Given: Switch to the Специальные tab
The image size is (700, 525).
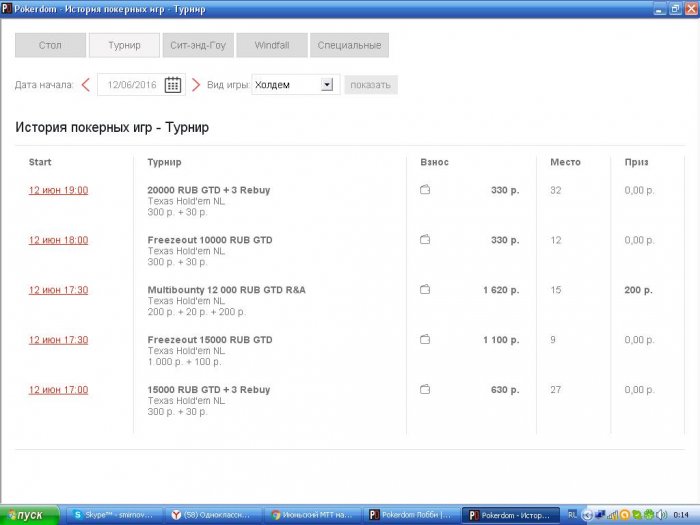Looking at the screenshot, I should click(350, 45).
